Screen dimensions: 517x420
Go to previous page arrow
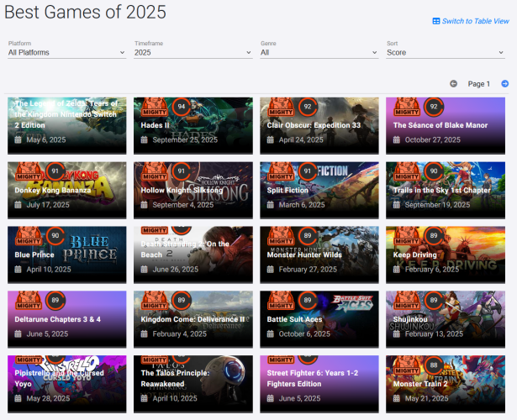pyautogui.click(x=453, y=84)
